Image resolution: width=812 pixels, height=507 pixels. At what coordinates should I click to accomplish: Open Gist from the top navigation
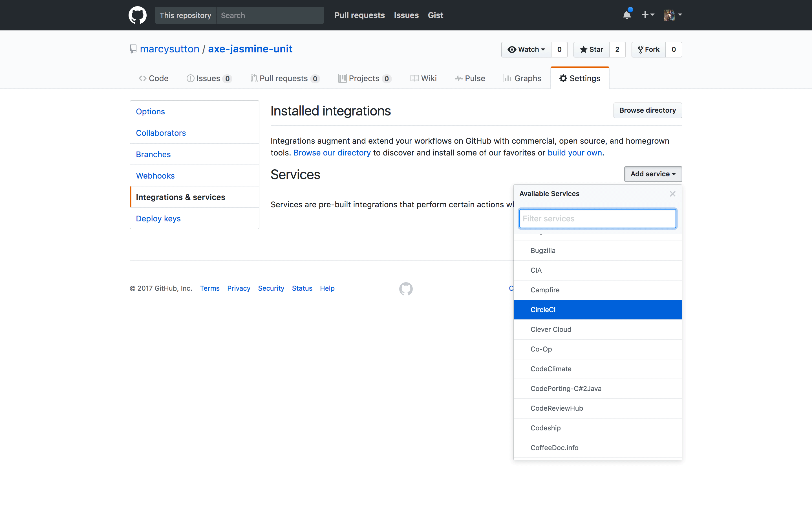(435, 15)
